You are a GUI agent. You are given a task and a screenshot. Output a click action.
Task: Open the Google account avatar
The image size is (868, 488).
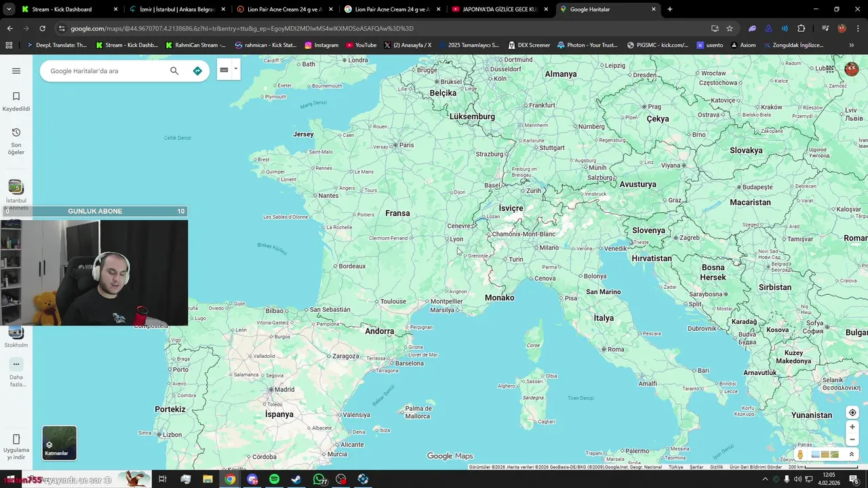(x=851, y=69)
